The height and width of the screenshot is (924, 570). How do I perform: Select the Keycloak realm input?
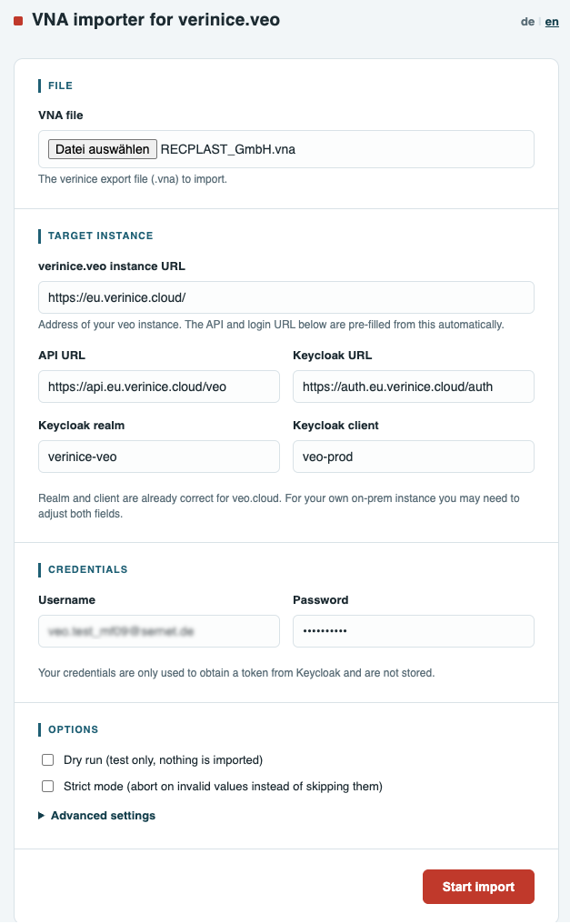click(x=159, y=457)
